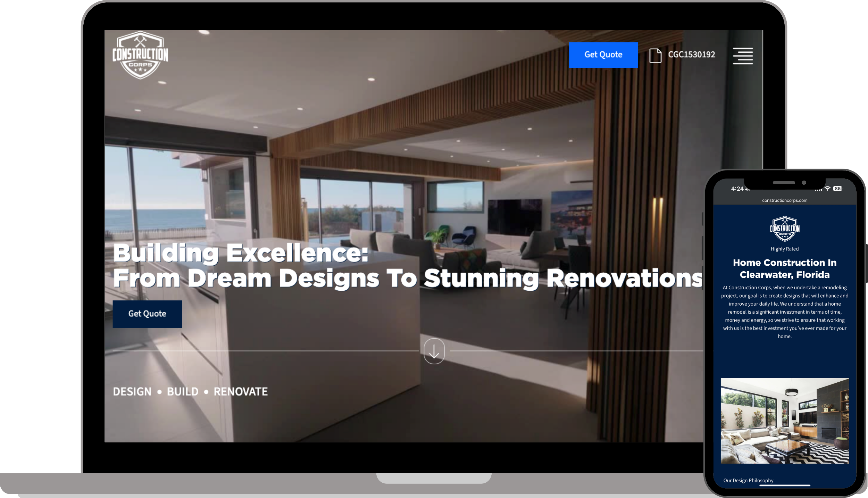Tap the cellular signal dots on the phone
The width and height of the screenshot is (868, 498).
coord(818,190)
